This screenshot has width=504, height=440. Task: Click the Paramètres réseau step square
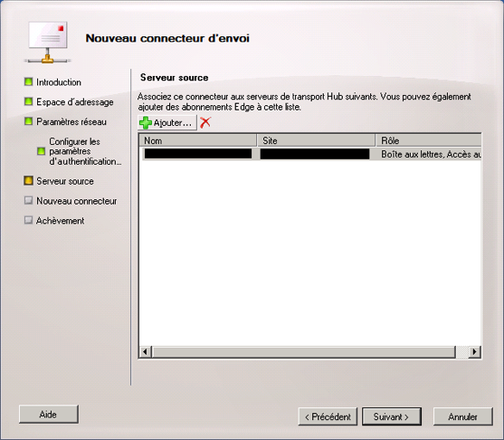28,121
